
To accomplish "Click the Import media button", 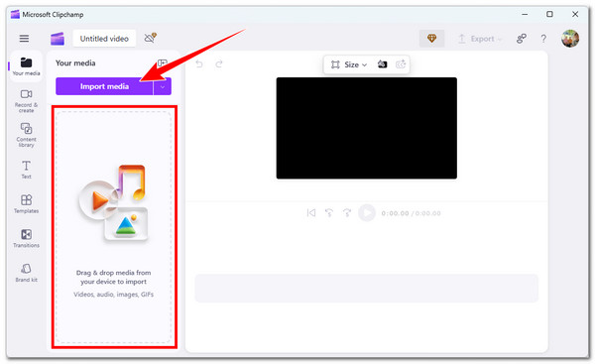I will point(104,86).
